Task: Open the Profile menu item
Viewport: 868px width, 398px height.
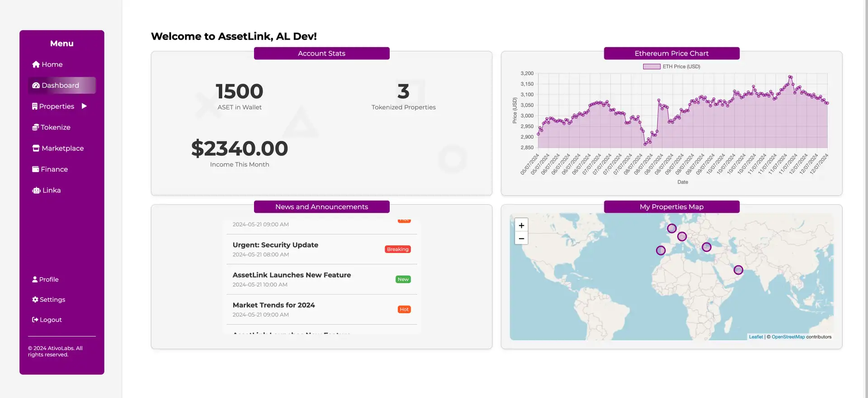Action: pos(45,280)
